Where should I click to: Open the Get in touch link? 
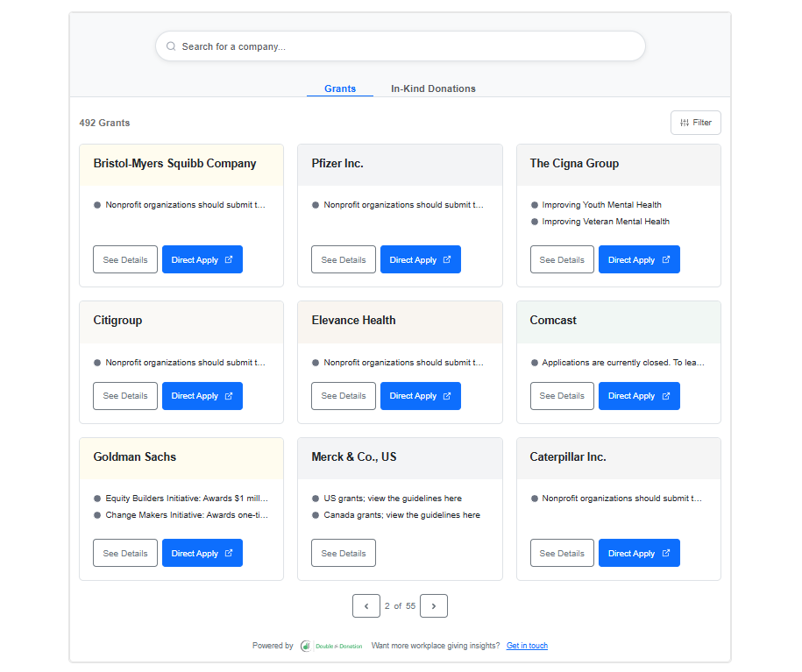(527, 646)
